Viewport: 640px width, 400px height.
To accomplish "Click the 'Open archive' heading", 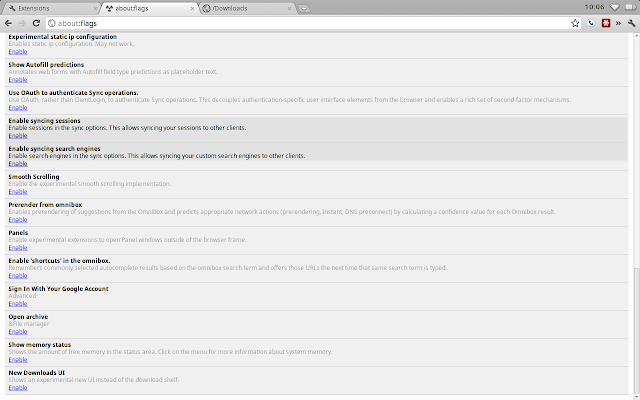I will click(28, 317).
